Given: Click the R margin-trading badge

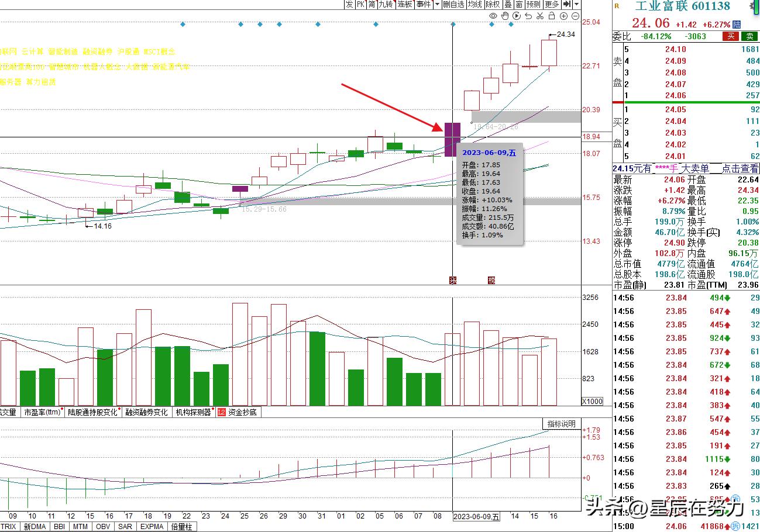Looking at the screenshot, I should 617,6.
